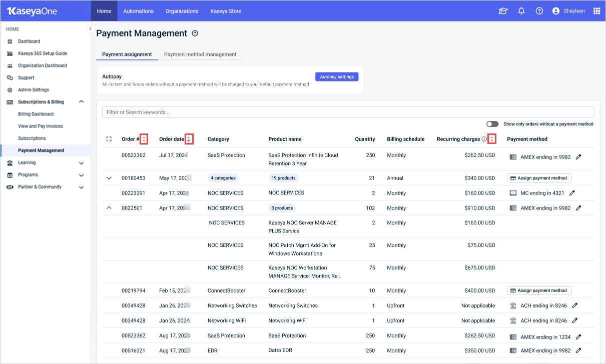
Task: Toggle show only orders without payment method
Action: (x=492, y=124)
